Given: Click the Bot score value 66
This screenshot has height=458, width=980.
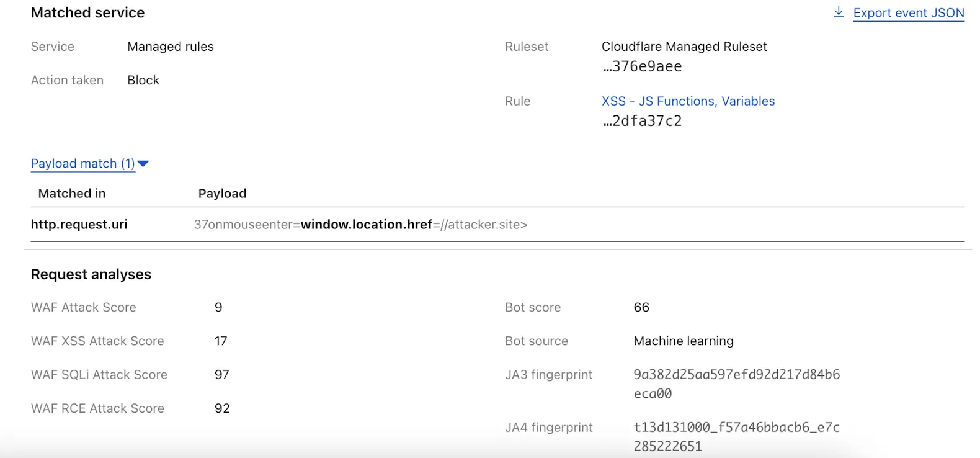Looking at the screenshot, I should pyautogui.click(x=641, y=307).
